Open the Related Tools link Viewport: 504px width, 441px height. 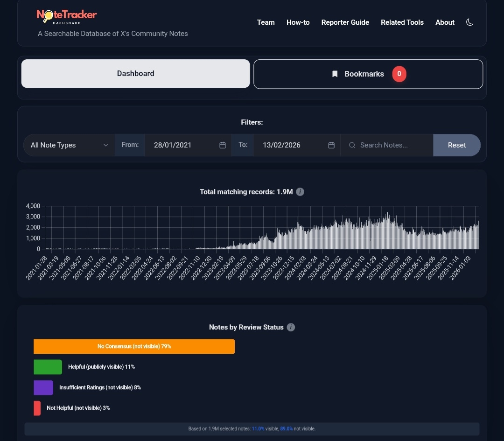click(x=402, y=22)
